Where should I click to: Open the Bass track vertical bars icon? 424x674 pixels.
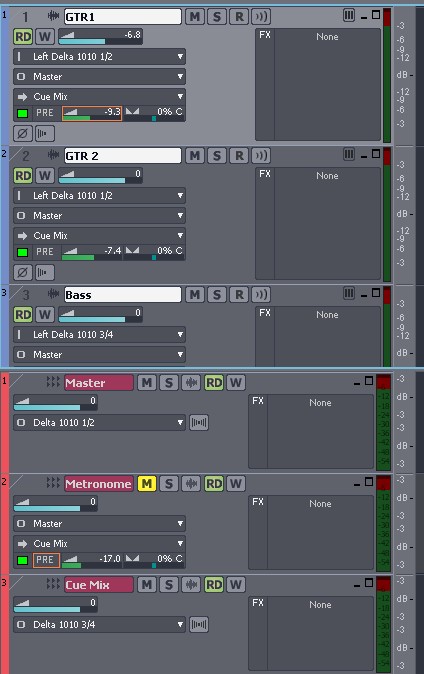(349, 294)
